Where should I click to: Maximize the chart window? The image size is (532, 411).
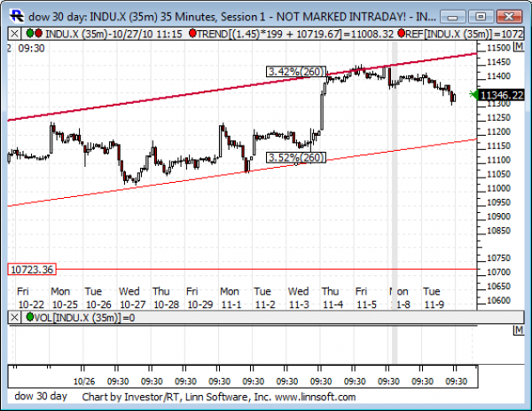click(x=481, y=16)
